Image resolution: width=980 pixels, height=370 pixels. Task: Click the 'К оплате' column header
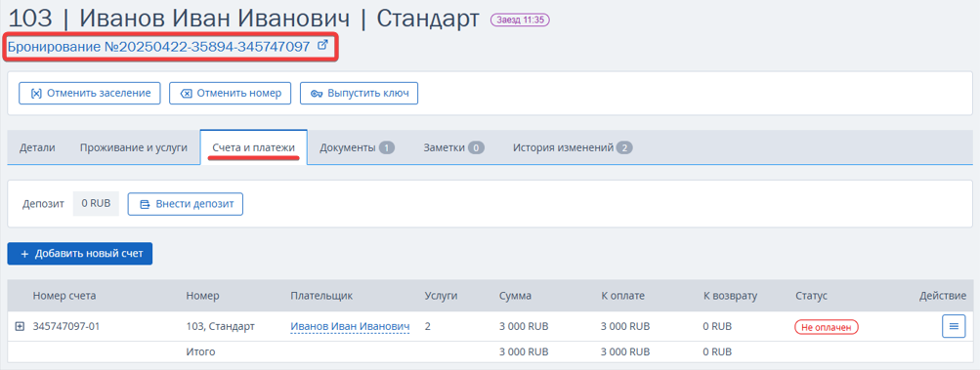[622, 296]
